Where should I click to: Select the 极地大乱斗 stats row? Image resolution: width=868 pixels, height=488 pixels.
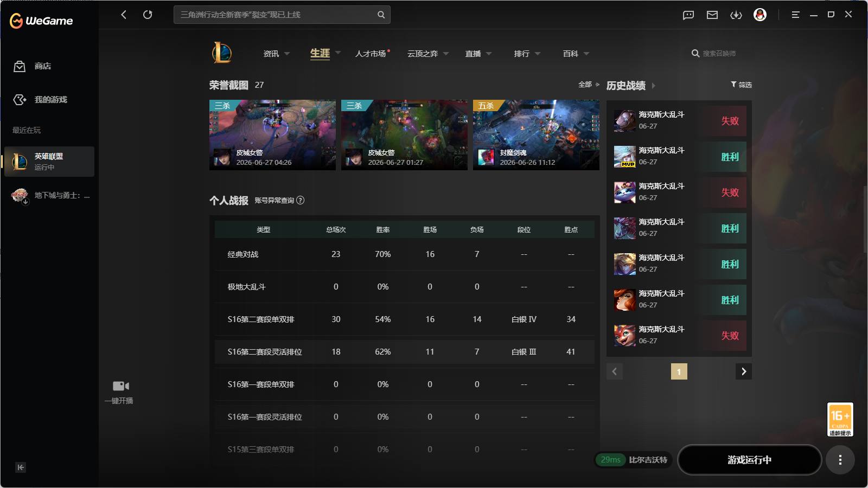coord(404,287)
